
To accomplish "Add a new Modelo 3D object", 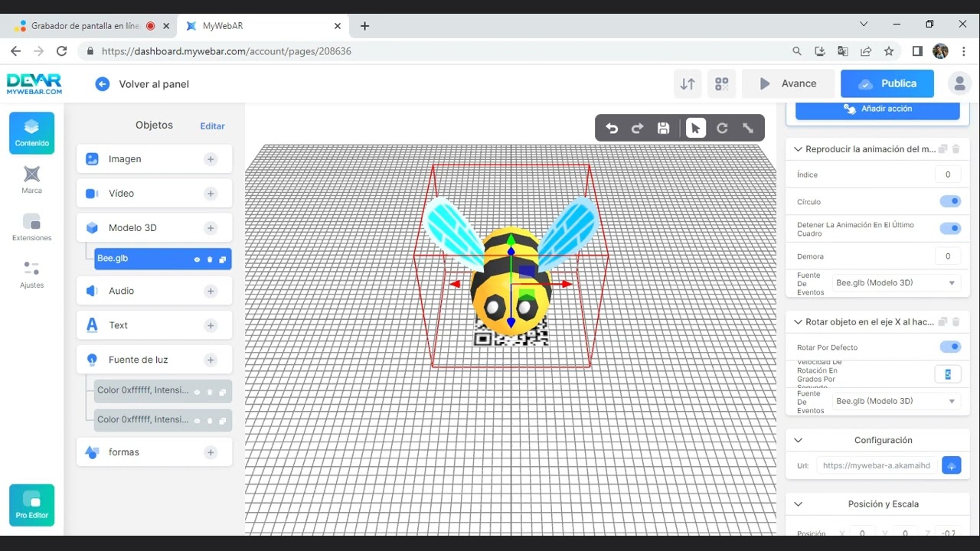I will [211, 228].
